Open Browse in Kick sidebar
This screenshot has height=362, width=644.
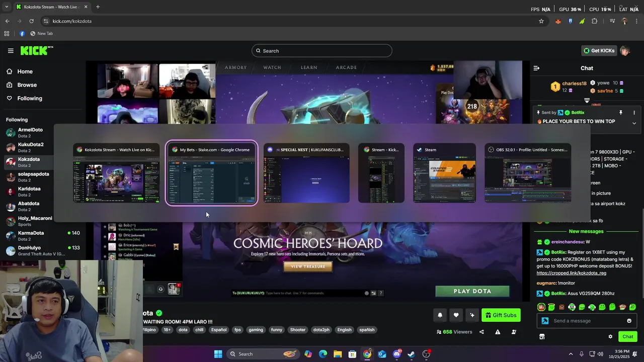pos(22,85)
